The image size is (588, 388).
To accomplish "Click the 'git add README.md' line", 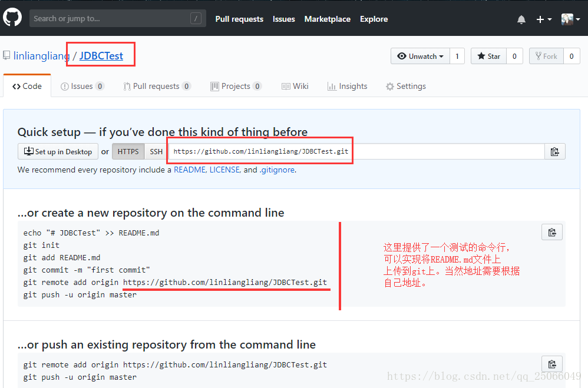I will point(62,257).
